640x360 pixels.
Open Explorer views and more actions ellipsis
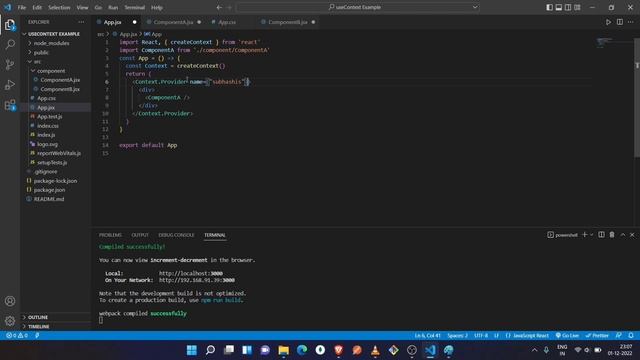click(81, 22)
